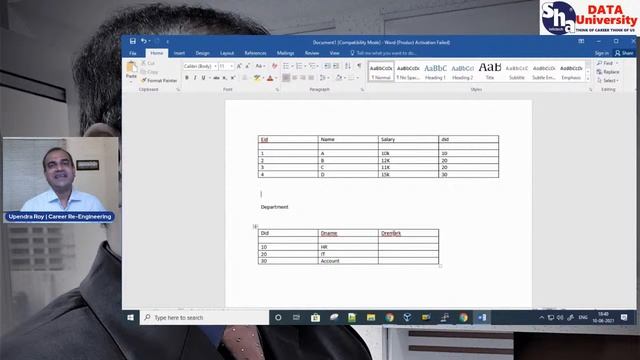Click the table move handle
This screenshot has width=640, height=360.
click(255, 226)
